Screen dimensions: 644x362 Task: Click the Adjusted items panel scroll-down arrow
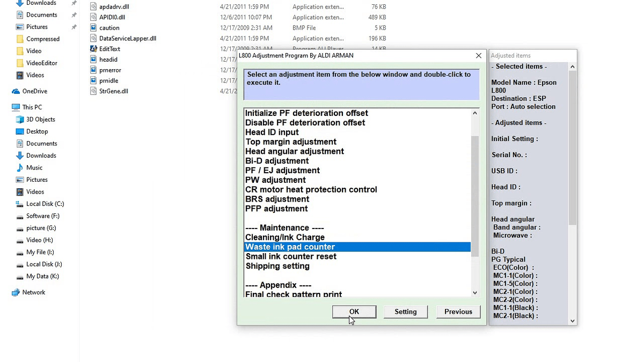pyautogui.click(x=572, y=320)
